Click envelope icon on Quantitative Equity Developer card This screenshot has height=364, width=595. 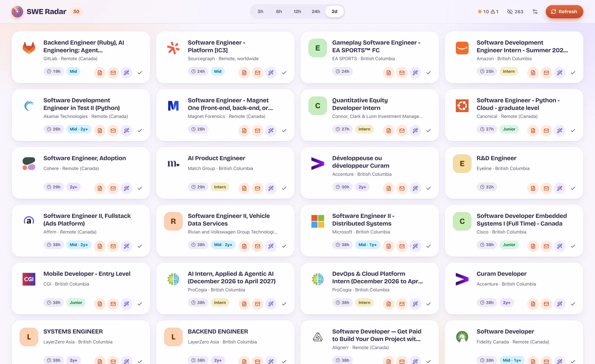402,131
